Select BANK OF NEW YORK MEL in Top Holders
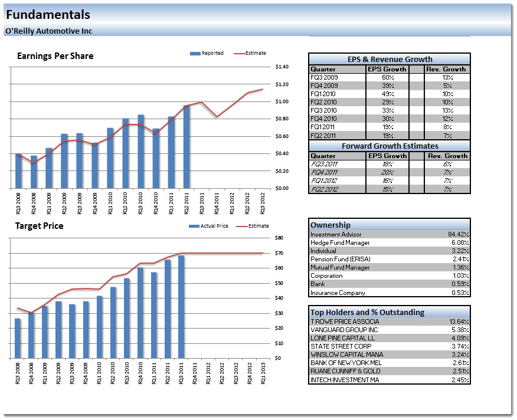517x420 pixels. click(x=346, y=363)
